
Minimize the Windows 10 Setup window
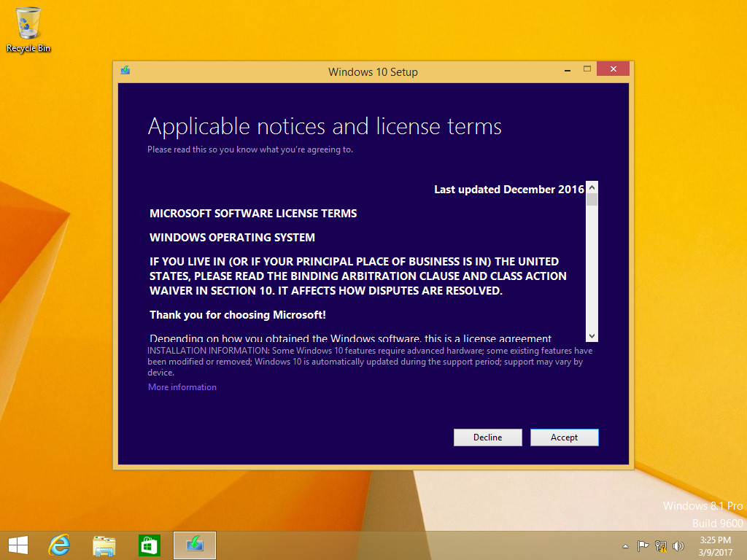coord(568,69)
